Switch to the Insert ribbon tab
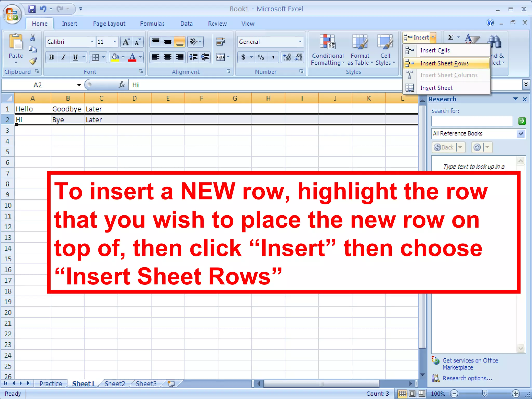532x399 pixels. [x=69, y=24]
